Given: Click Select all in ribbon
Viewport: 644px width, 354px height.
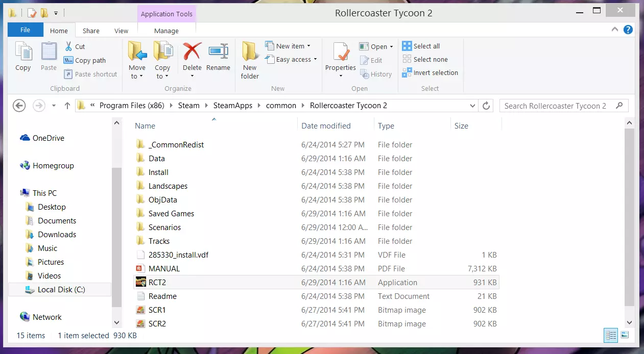Looking at the screenshot, I should click(x=421, y=46).
